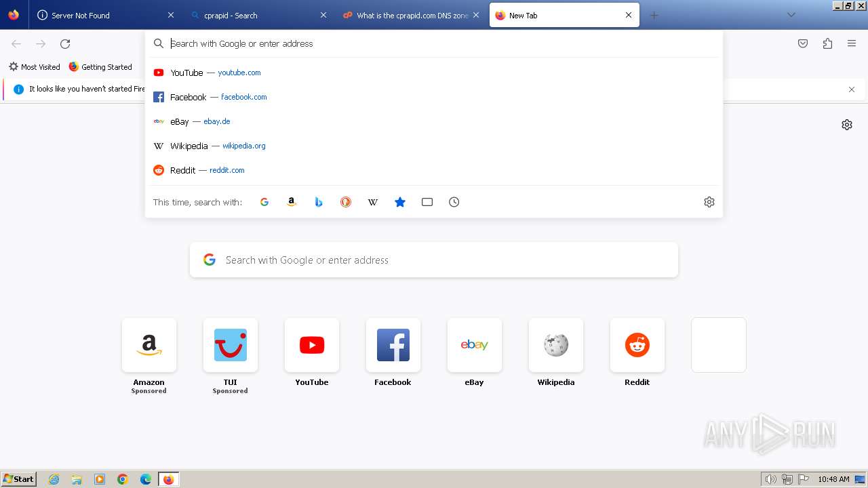Search this time with Bing icon

(319, 202)
